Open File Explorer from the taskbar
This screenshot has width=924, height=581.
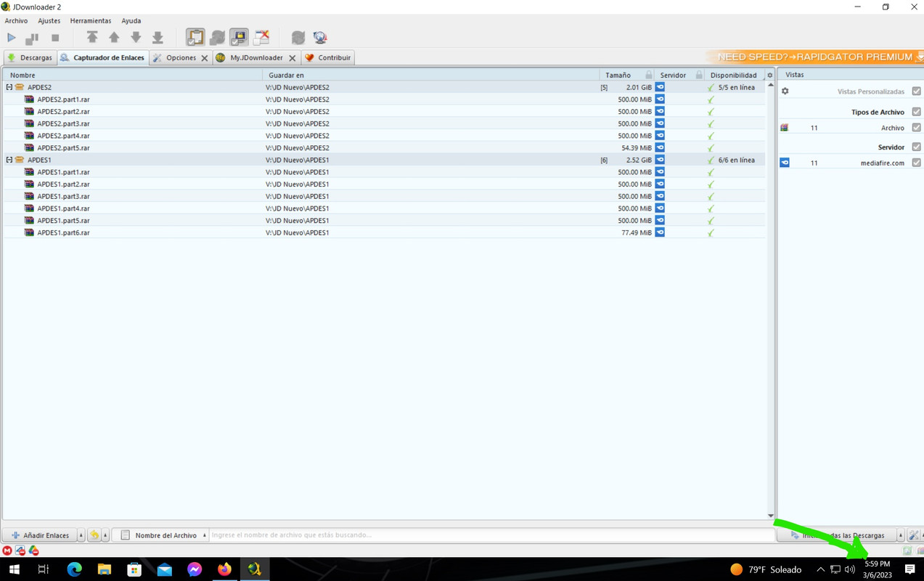[x=104, y=569]
